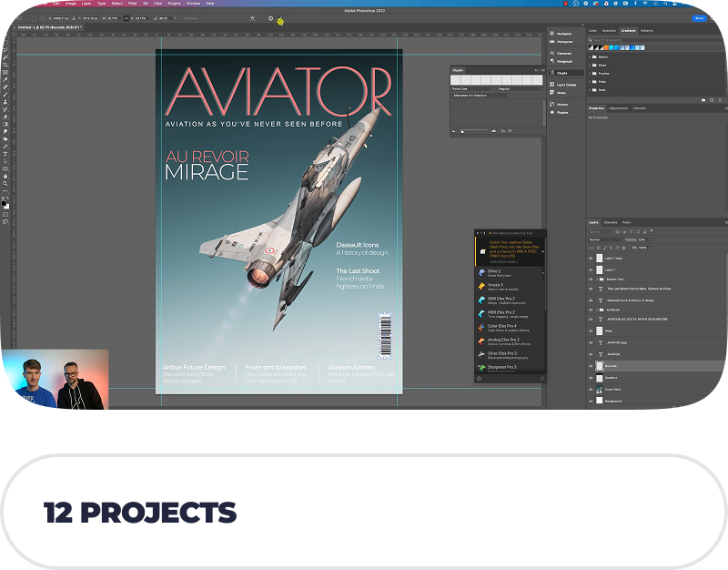The height and width of the screenshot is (570, 728).
Task: Open the Layer Comps panel
Action: tap(562, 85)
